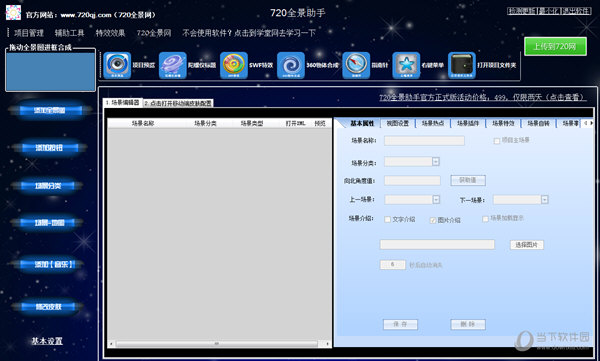Expand the 上一场景 dropdown
The width and height of the screenshot is (600, 361).
436,199
